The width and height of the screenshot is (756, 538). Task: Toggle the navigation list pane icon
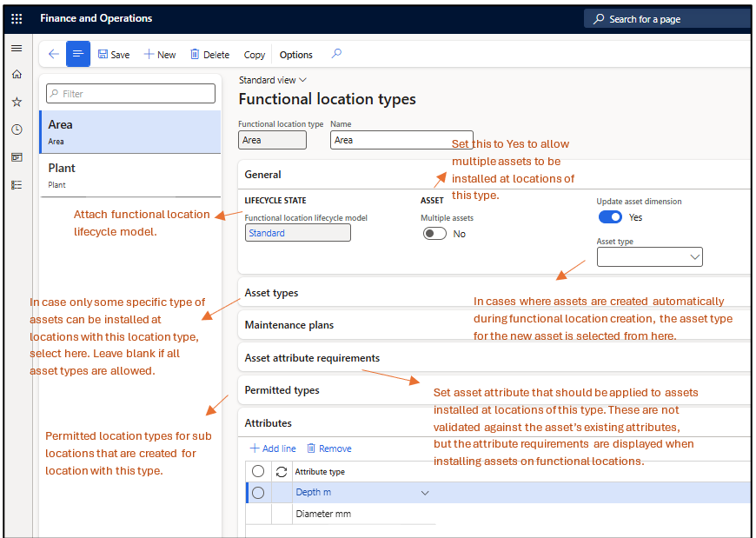click(x=77, y=54)
